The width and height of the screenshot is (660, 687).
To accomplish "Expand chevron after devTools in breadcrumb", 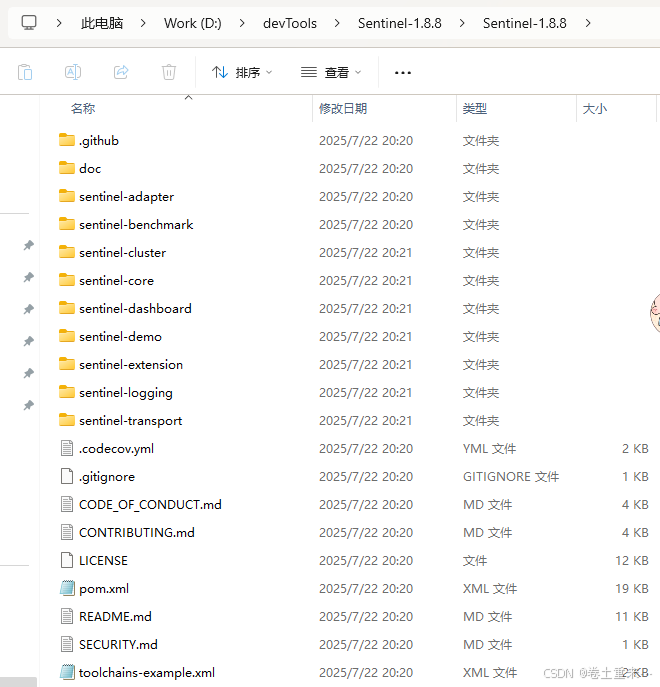I will (x=337, y=23).
